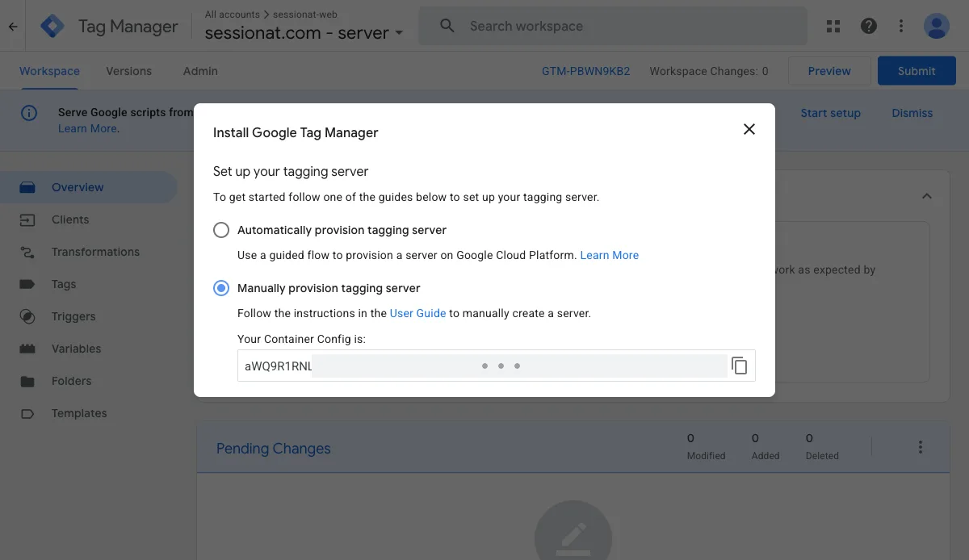The image size is (969, 560).
Task: Close the Install Google Tag Manager dialog
Action: coord(749,129)
